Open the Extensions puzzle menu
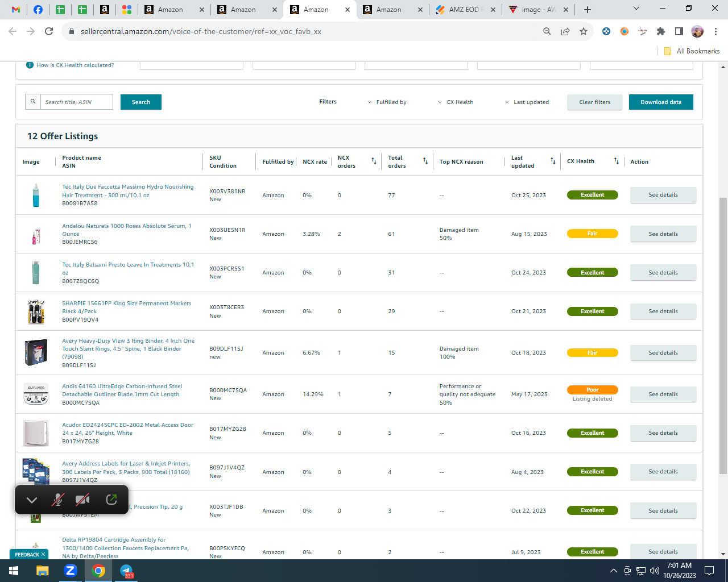The height and width of the screenshot is (582, 728). (x=661, y=31)
